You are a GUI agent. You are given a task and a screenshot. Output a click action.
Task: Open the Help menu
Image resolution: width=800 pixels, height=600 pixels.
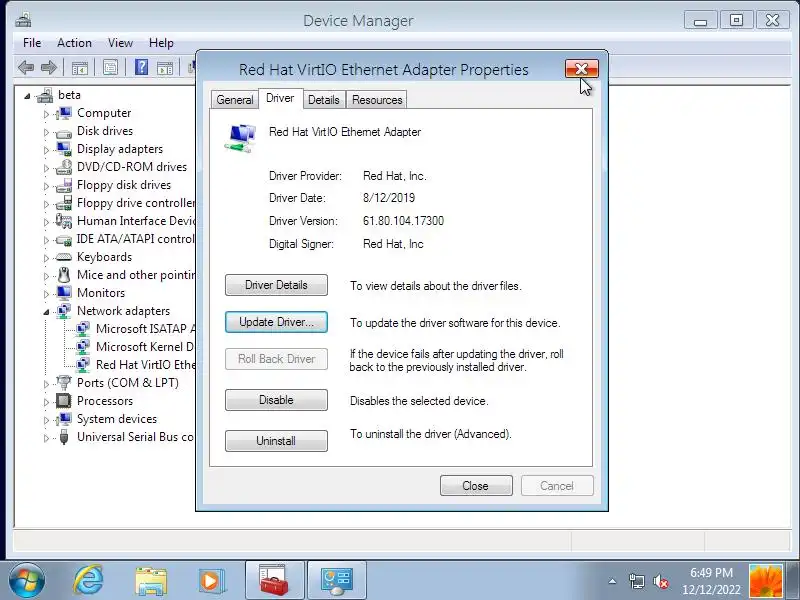click(161, 43)
